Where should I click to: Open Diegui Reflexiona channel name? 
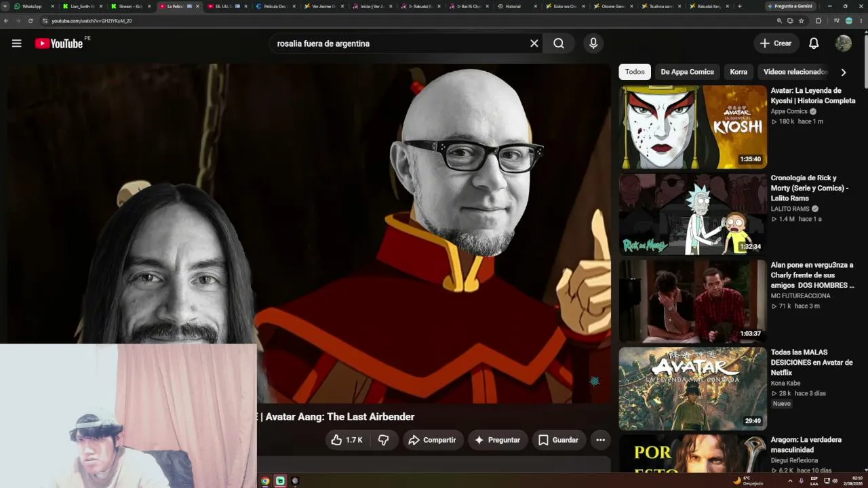tap(794, 461)
